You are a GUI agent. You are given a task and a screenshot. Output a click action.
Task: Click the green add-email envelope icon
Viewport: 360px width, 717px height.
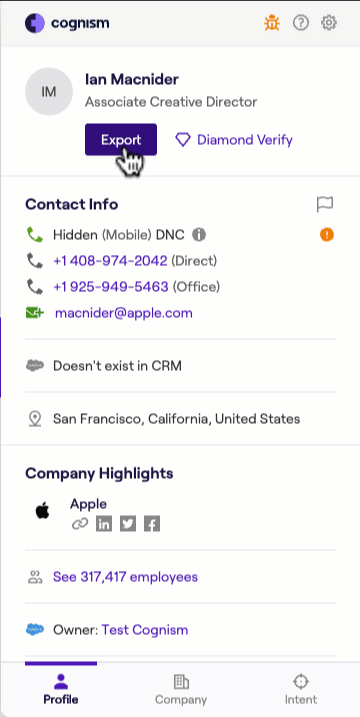pyautogui.click(x=35, y=313)
